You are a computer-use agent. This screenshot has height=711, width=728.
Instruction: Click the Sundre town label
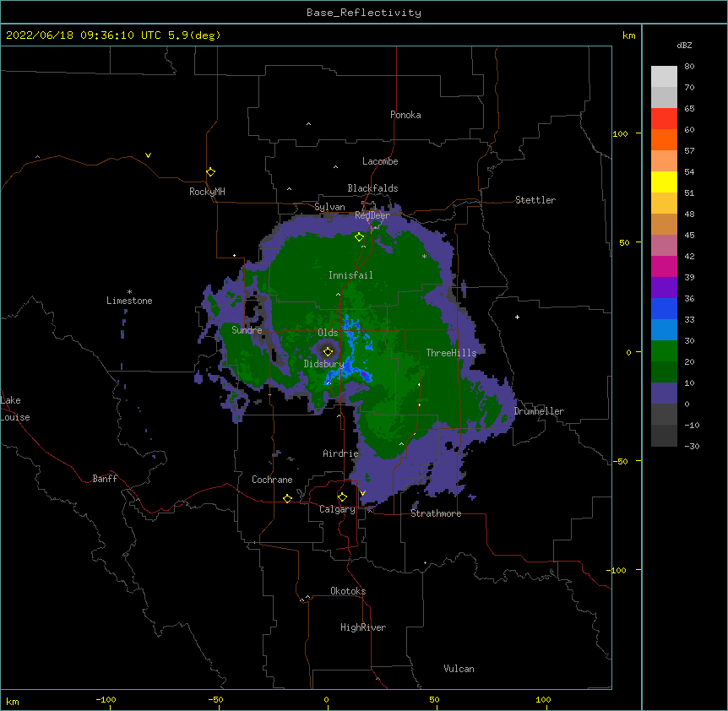(x=247, y=330)
